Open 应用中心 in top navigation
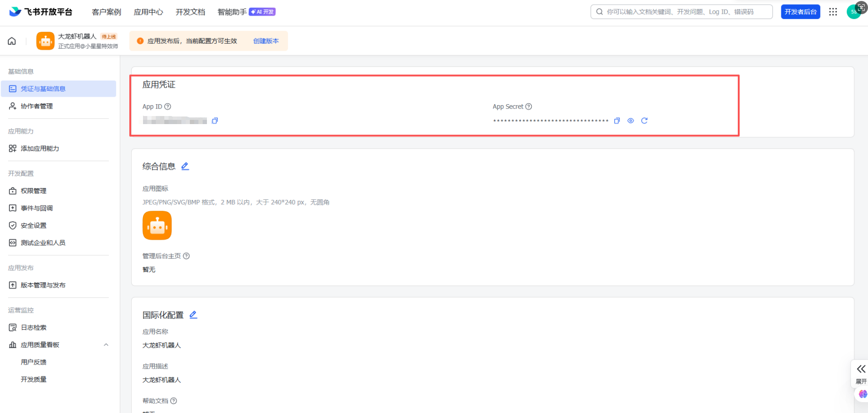Image resolution: width=868 pixels, height=413 pixels. point(148,12)
